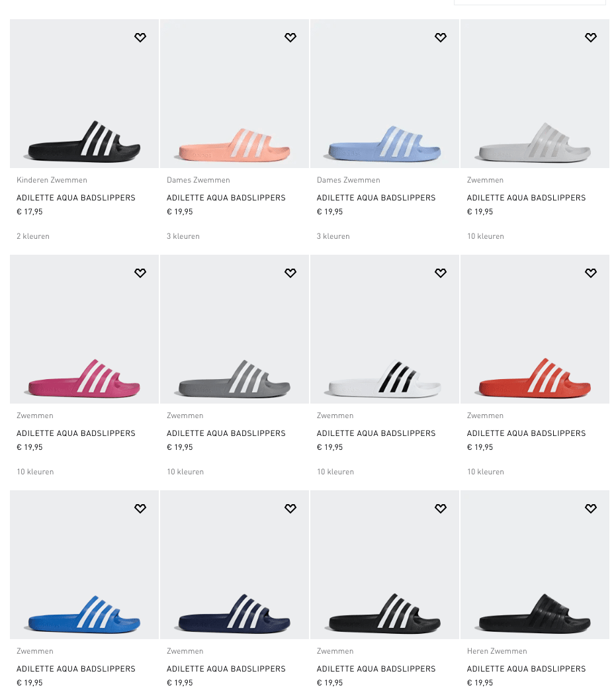Open Kinderen Zwemmen Adilette Aqua Badslippers title
616x700 pixels.
pos(76,198)
